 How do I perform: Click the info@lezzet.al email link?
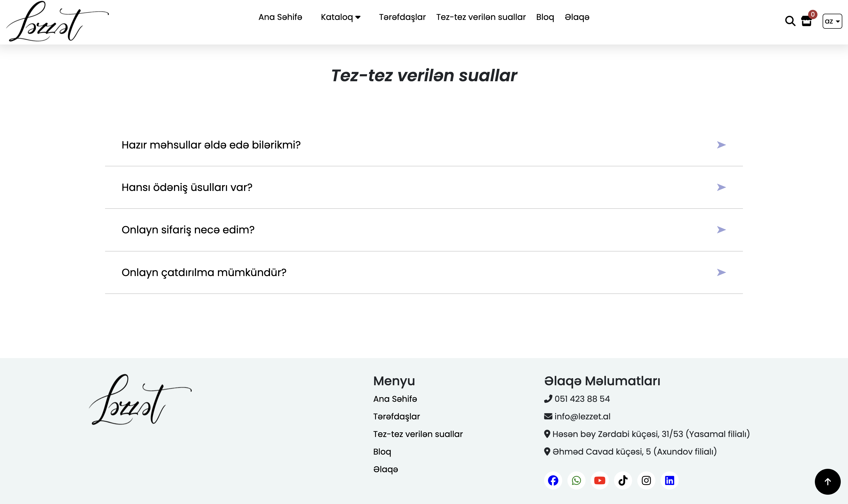(x=582, y=416)
